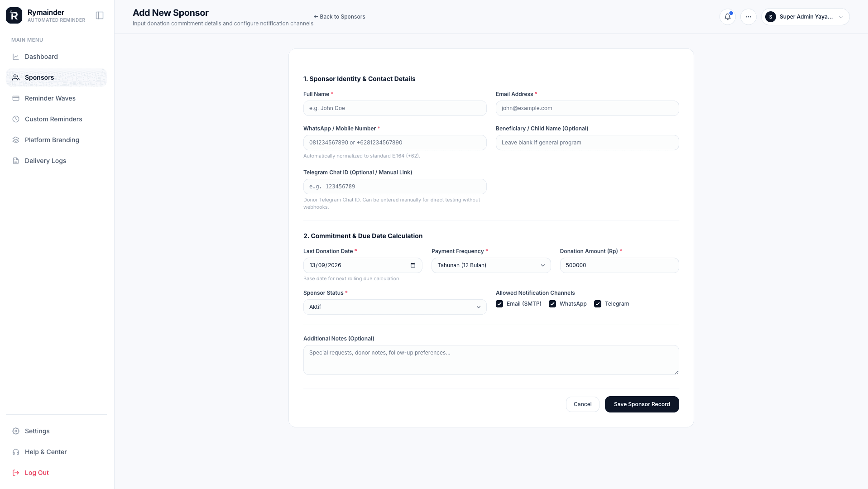Collapse the sidebar with panel toggle icon
This screenshot has height=489, width=868.
click(100, 15)
